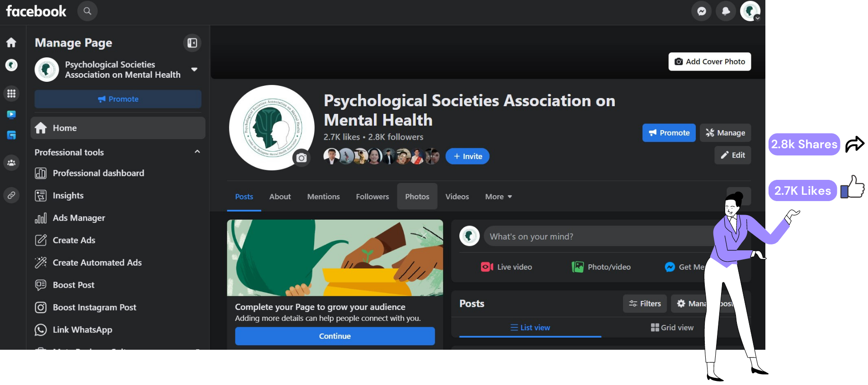868x385 pixels.
Task: Switch to the Posts tab
Action: [244, 197]
